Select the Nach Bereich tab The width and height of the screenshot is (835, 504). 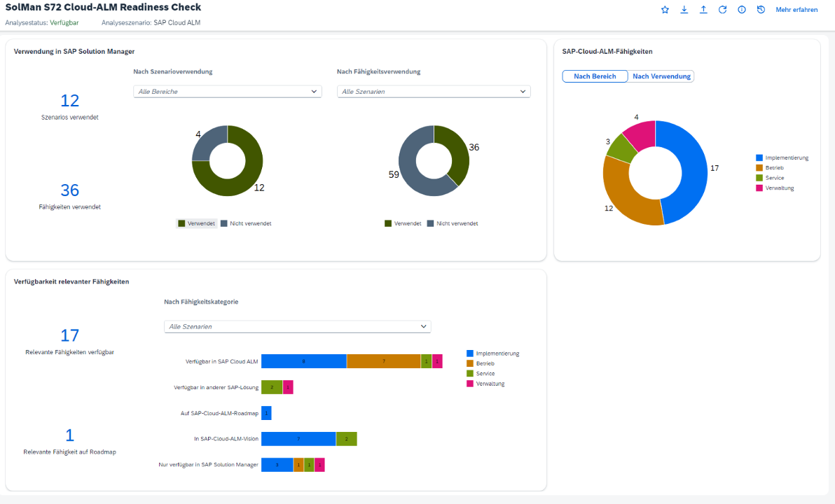click(595, 76)
